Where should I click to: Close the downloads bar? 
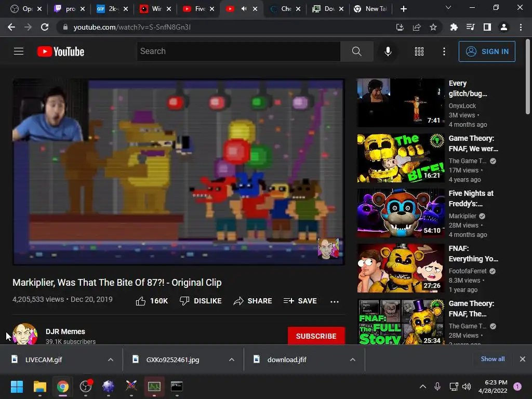click(523, 359)
